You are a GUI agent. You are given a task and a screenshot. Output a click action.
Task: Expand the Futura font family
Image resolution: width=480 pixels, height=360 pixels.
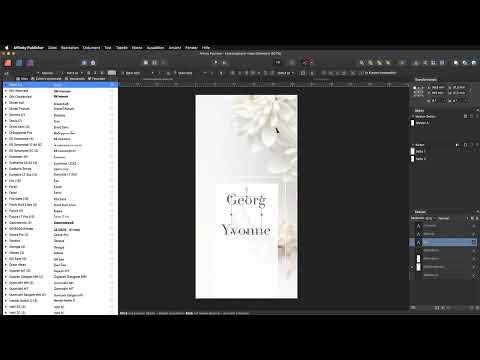coord(5,211)
